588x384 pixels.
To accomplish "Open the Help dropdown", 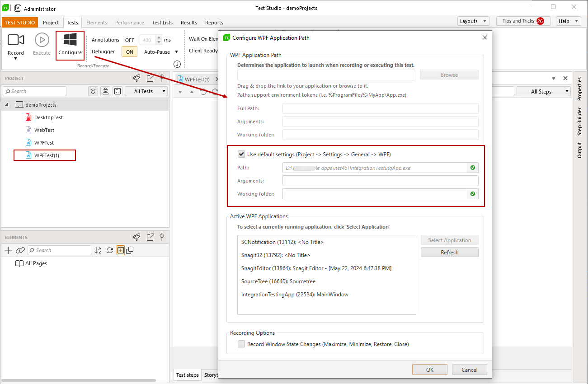I will pyautogui.click(x=568, y=21).
